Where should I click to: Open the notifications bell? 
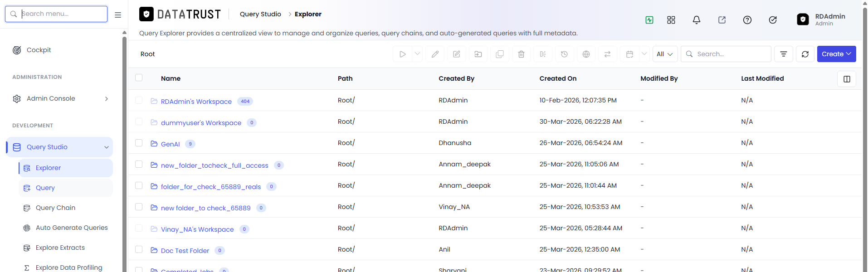coord(697,20)
